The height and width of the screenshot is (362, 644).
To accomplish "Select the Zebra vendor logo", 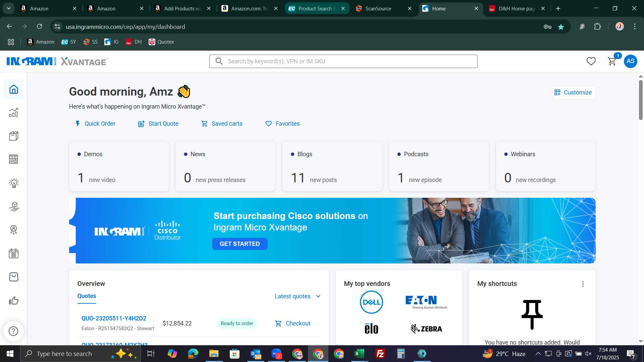I will pos(426,328).
